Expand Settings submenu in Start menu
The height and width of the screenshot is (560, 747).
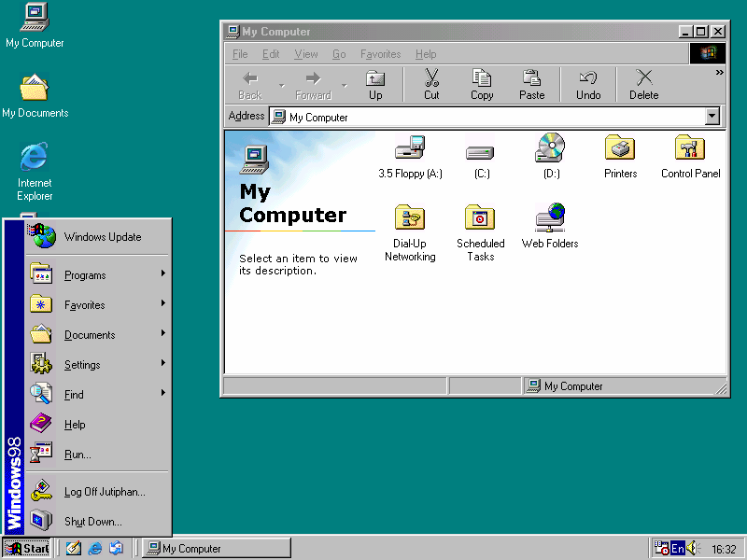point(97,365)
